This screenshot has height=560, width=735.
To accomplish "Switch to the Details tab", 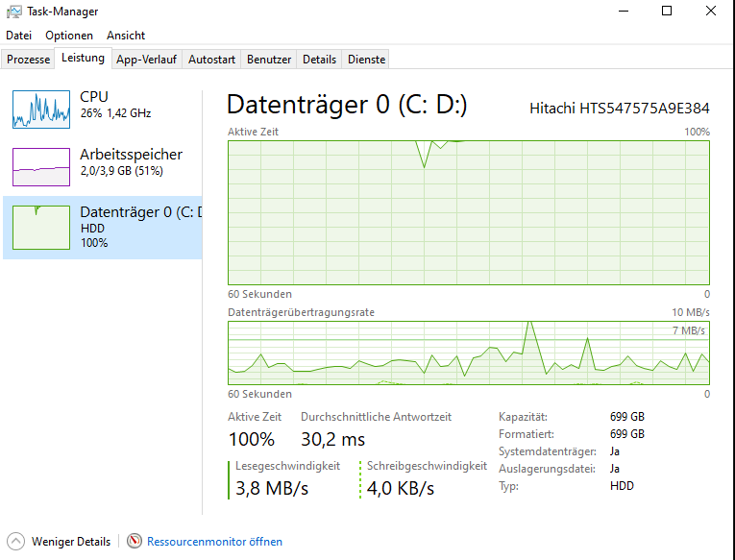I will (319, 60).
